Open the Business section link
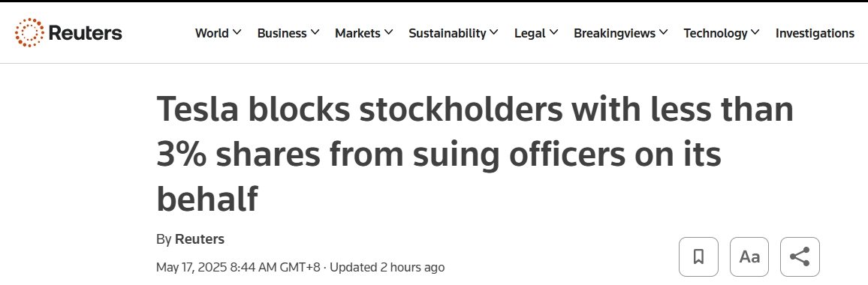868x285 pixels. coord(282,33)
